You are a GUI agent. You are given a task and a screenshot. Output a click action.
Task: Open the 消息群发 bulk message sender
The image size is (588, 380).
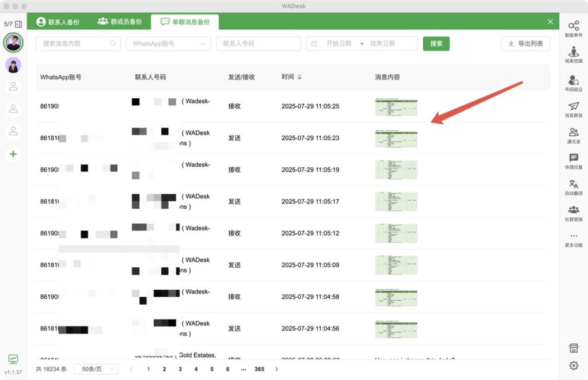[574, 110]
